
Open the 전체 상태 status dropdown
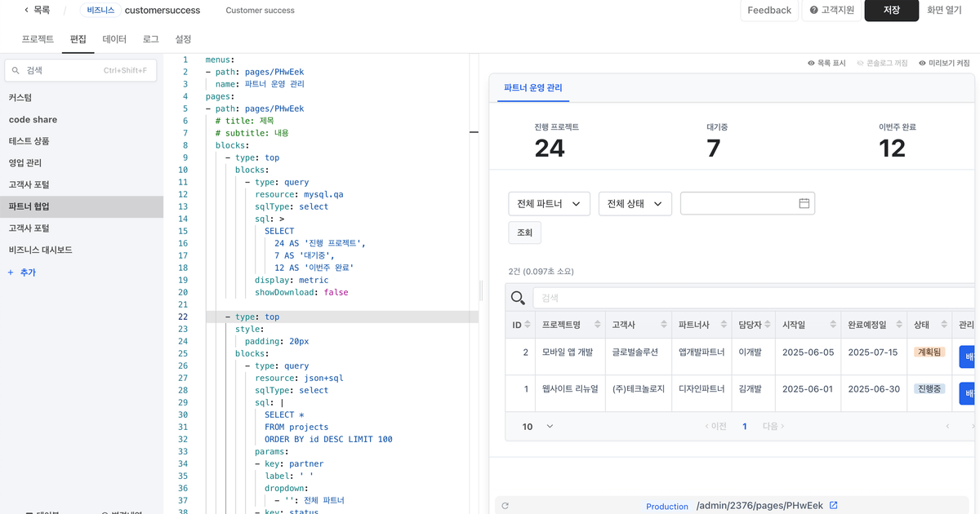635,203
